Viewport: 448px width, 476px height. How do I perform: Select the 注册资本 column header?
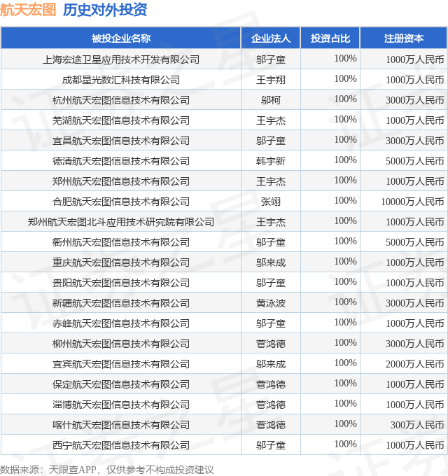pyautogui.click(x=404, y=38)
